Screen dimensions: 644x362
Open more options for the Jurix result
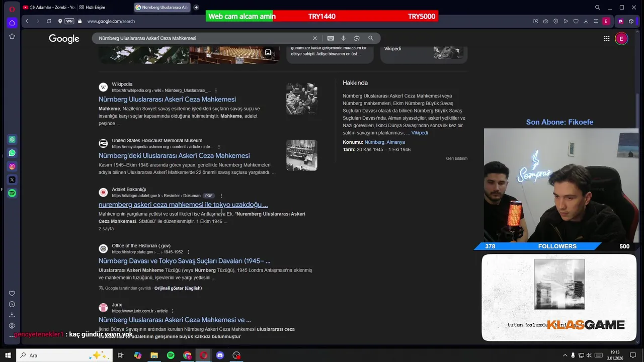pos(173,311)
